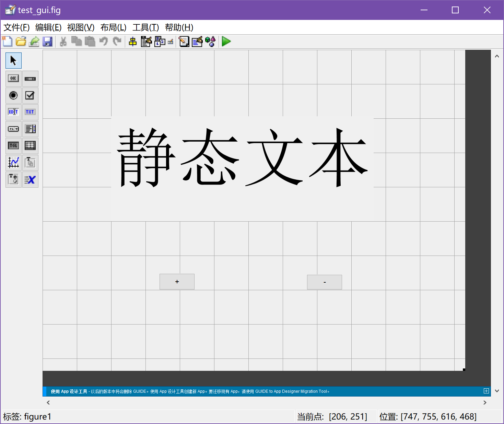This screenshot has height=424, width=504.
Task: Click the Cut scissors icon
Action: point(63,42)
